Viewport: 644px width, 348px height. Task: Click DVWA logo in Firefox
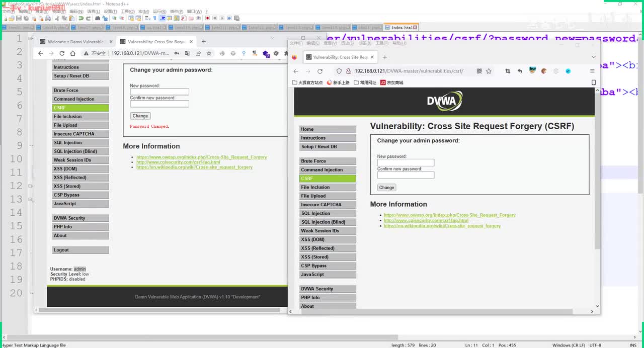coord(444,101)
